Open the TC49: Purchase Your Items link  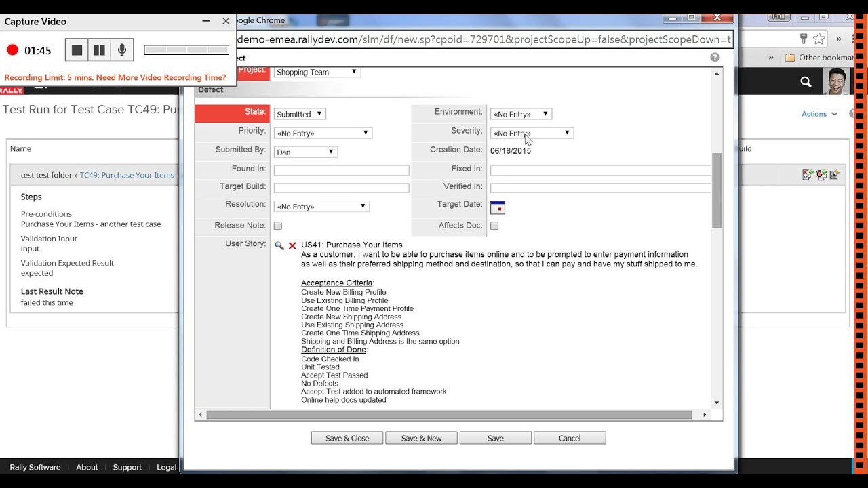tap(127, 175)
